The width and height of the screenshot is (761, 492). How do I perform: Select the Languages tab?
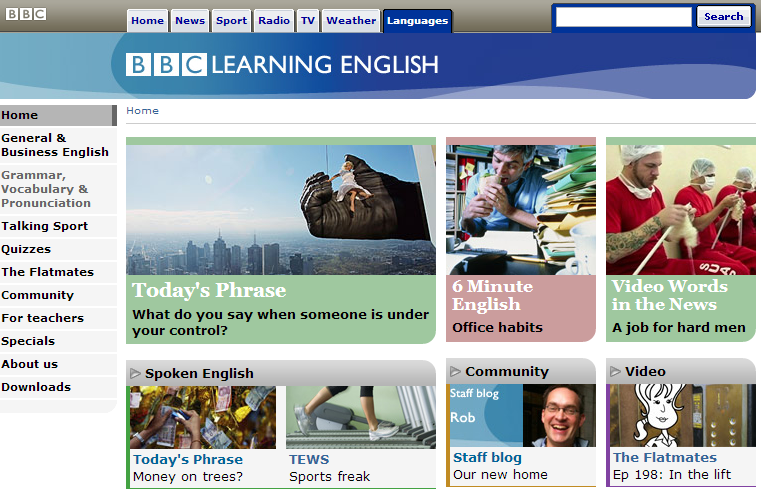coord(417,21)
